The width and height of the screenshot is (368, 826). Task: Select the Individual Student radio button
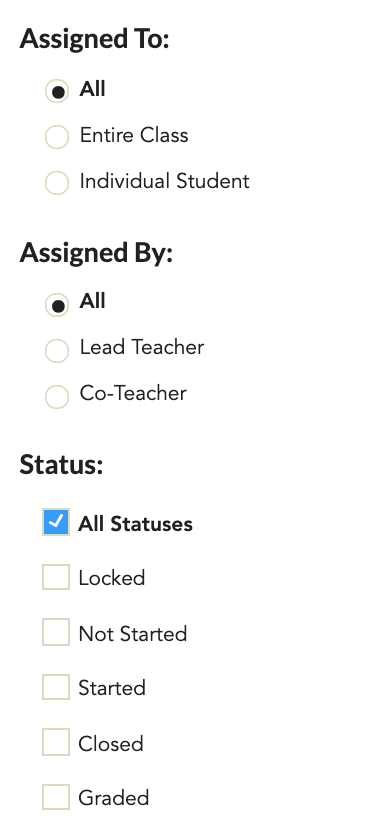[57, 183]
